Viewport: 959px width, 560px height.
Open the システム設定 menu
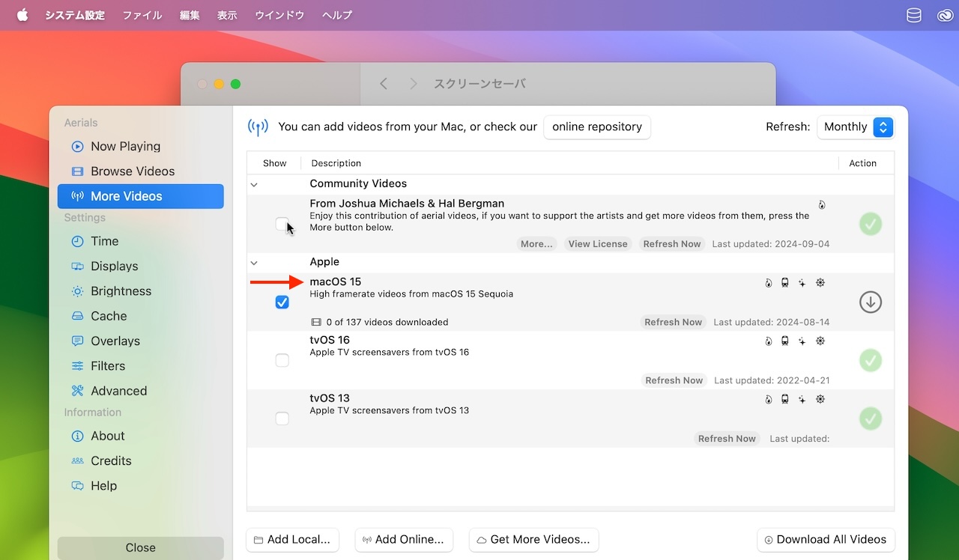pos(75,15)
